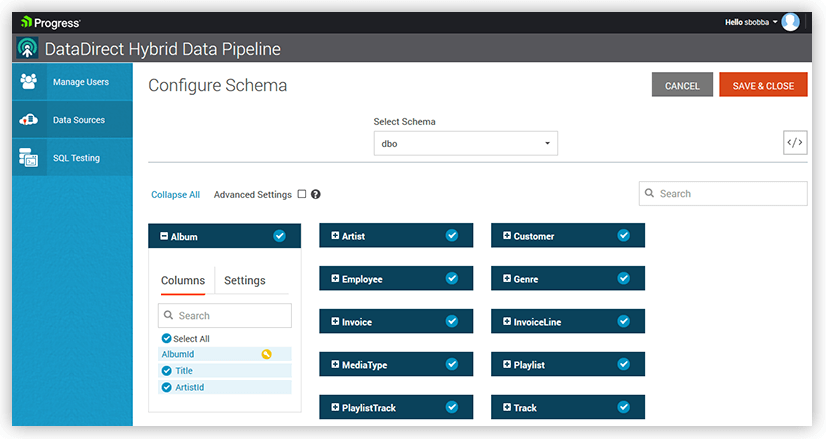The width and height of the screenshot is (826, 439).
Task: Click the SQL Testing icon
Action: 29,158
